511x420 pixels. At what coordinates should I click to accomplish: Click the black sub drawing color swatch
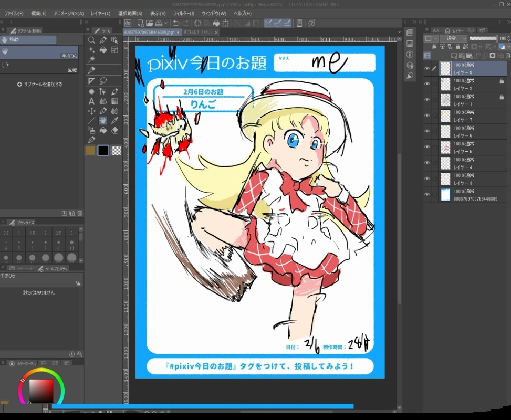(103, 151)
